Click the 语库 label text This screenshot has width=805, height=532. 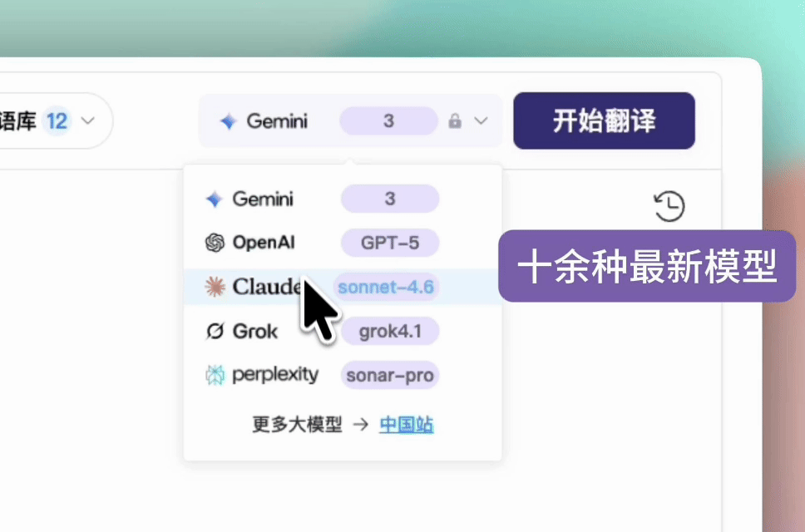click(17, 121)
